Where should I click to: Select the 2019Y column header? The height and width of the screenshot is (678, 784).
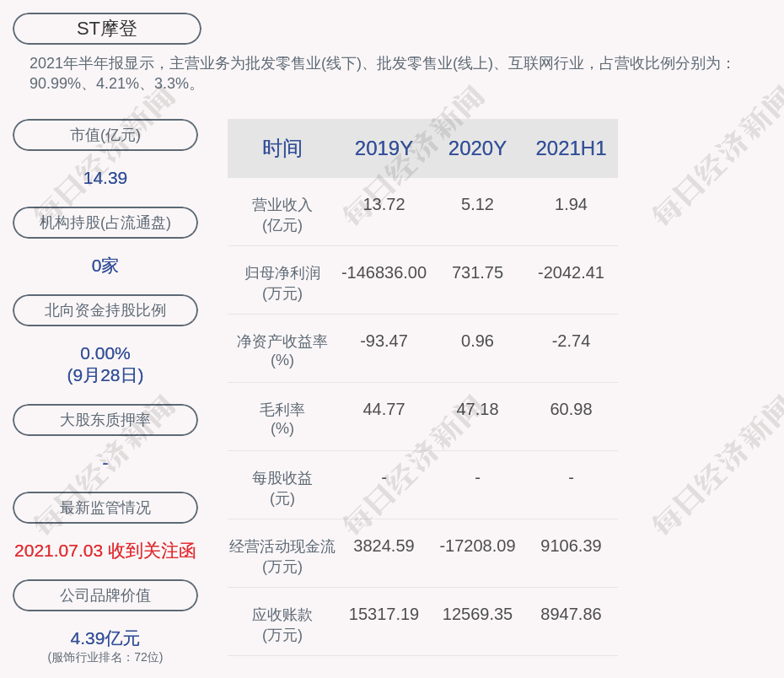pyautogui.click(x=384, y=148)
